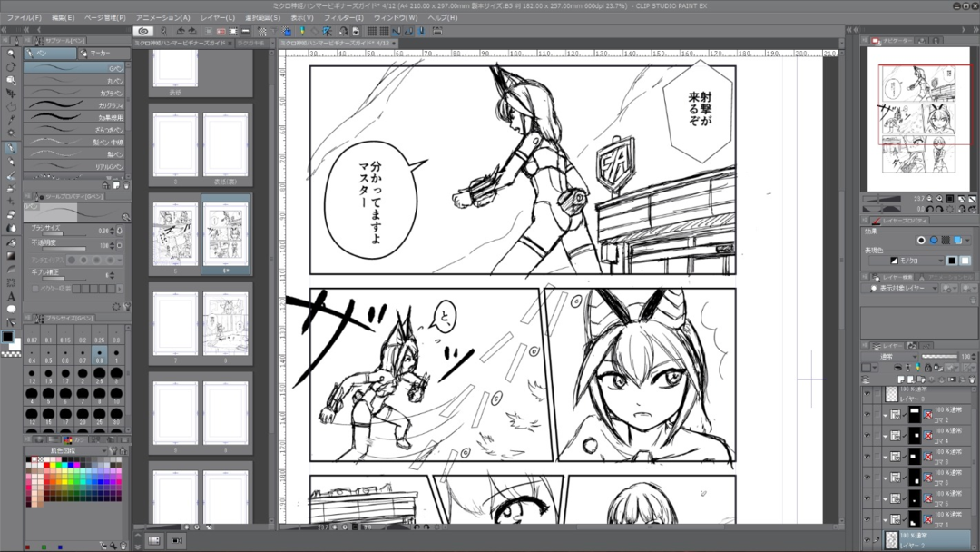Toggle the tone effect in Layer Property
Viewport: 980px width, 552px height.
point(946,240)
